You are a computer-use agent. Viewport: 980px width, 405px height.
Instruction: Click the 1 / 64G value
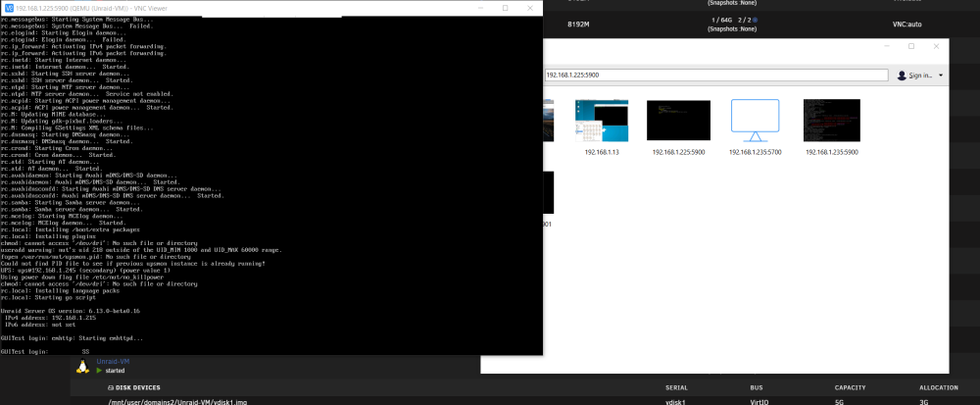click(721, 21)
